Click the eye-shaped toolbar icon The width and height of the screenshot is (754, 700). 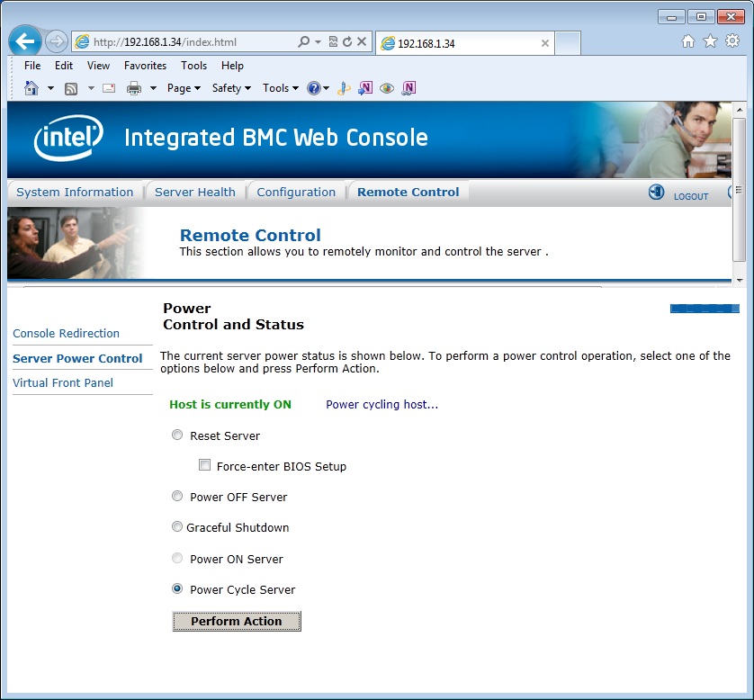[x=387, y=88]
